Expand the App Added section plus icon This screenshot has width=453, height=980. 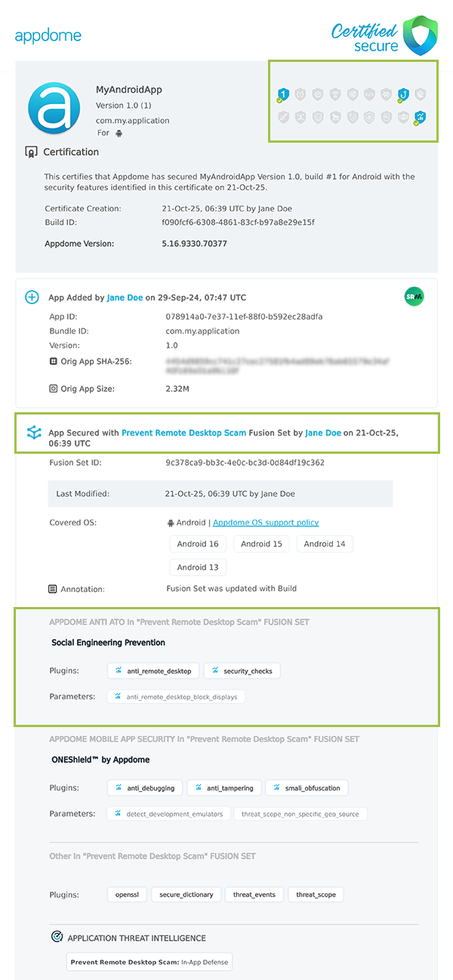32,297
